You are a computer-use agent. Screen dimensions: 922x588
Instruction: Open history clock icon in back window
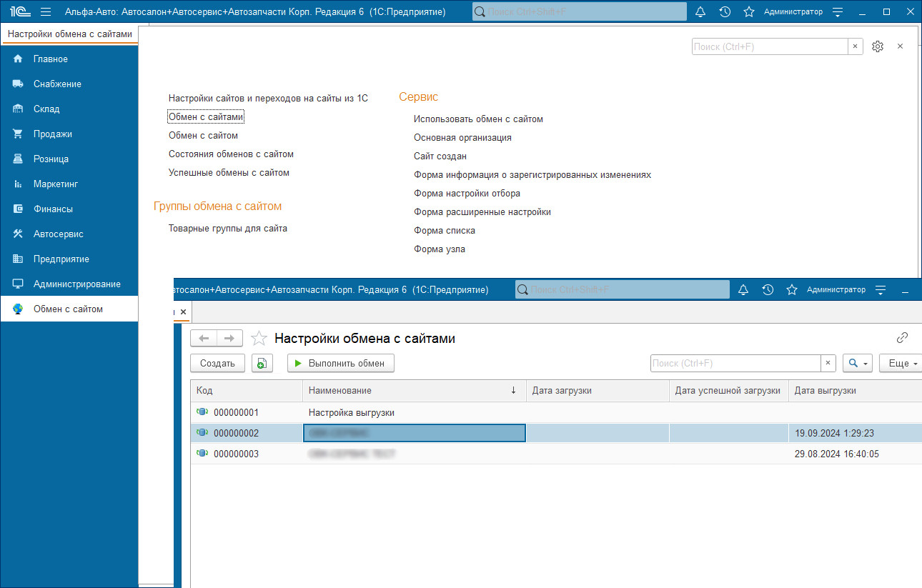[725, 11]
